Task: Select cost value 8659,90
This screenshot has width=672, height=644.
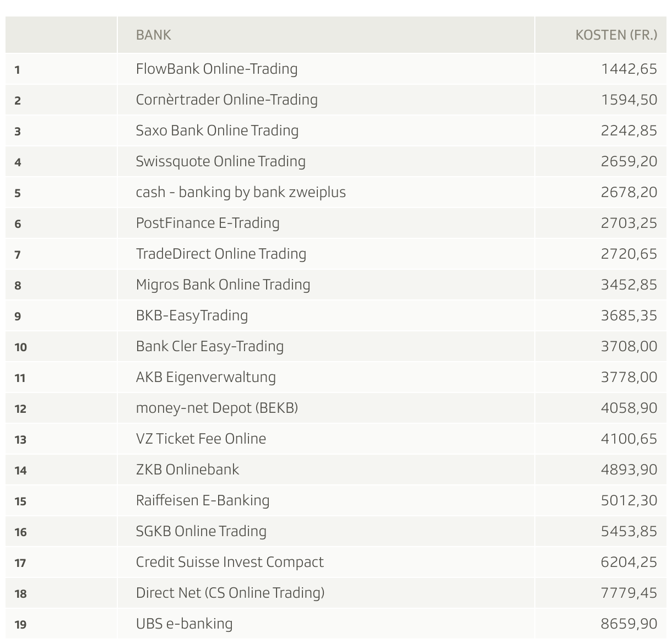Action: coord(629,624)
